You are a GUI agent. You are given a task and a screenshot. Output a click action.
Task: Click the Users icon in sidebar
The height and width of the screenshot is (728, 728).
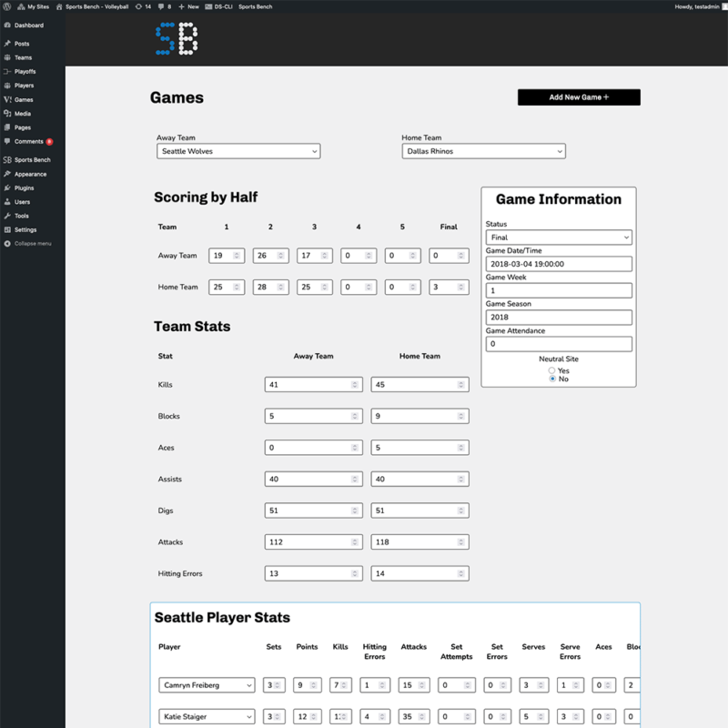click(7, 202)
